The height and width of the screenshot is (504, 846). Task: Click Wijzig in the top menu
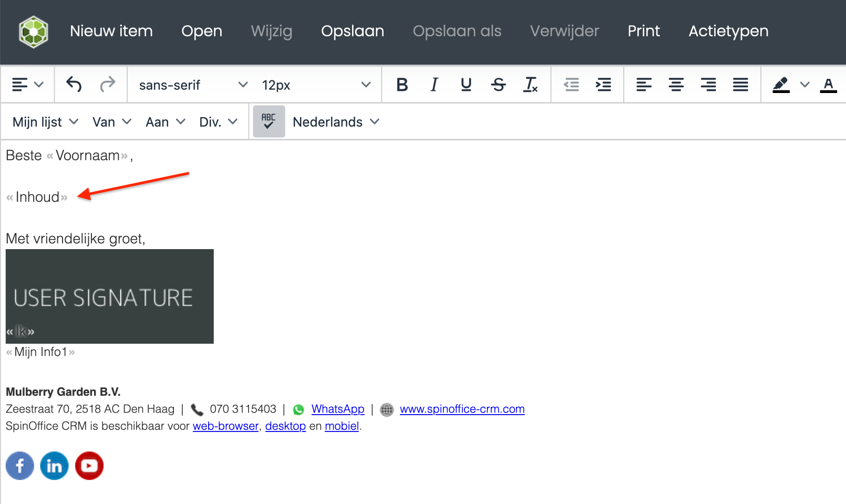pyautogui.click(x=272, y=31)
